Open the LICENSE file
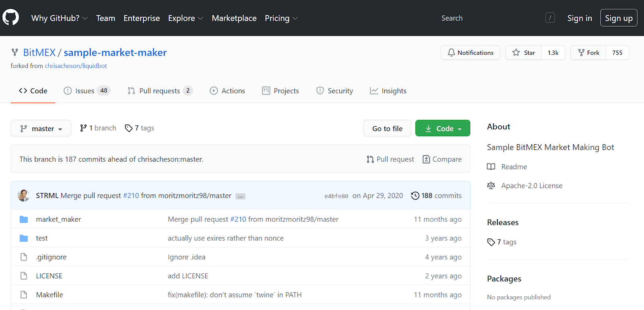The image size is (644, 310). [x=49, y=276]
